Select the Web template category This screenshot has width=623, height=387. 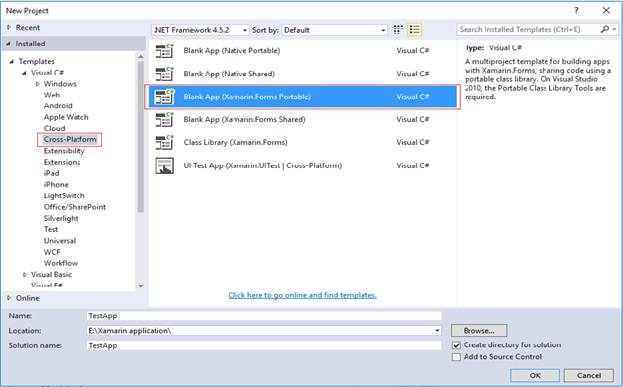point(52,95)
